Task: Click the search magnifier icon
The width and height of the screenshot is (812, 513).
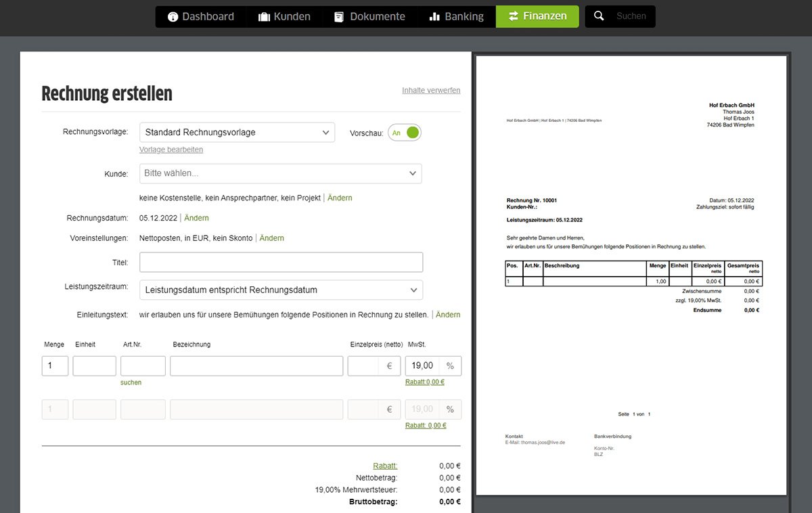Action: 598,16
